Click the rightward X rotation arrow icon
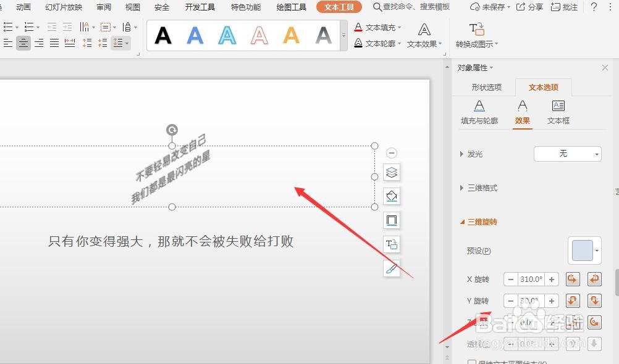 coord(572,279)
